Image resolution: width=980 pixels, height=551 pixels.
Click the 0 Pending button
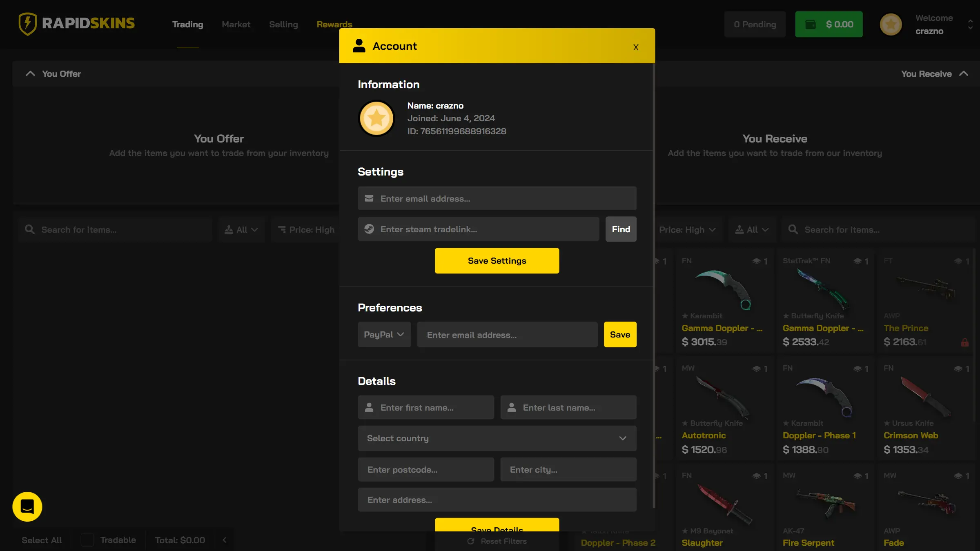point(755,24)
